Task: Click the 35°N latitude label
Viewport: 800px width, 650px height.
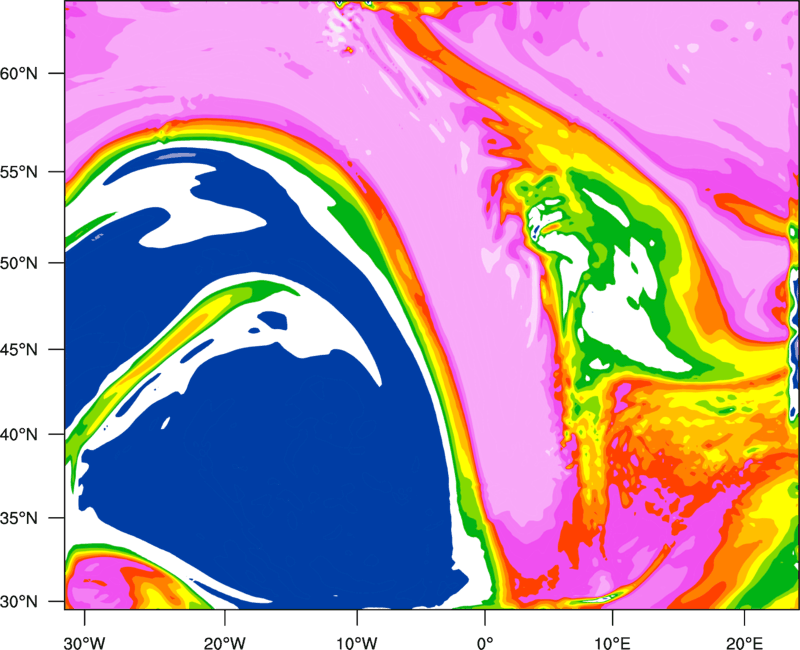Action: pyautogui.click(x=19, y=518)
